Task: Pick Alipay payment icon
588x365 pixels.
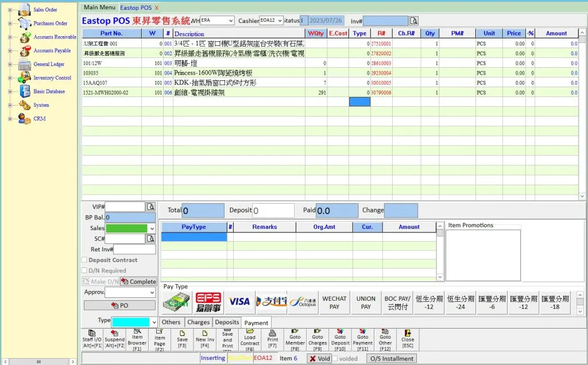Action: click(271, 302)
